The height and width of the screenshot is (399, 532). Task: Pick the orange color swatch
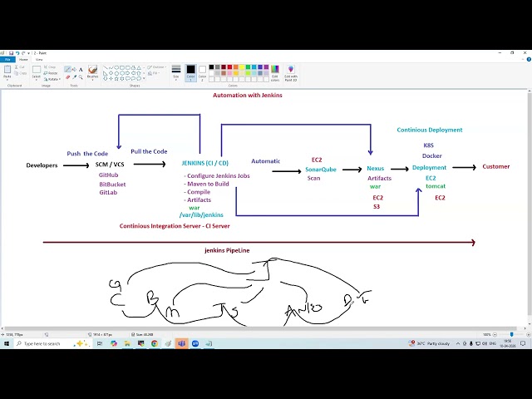pyautogui.click(x=236, y=67)
